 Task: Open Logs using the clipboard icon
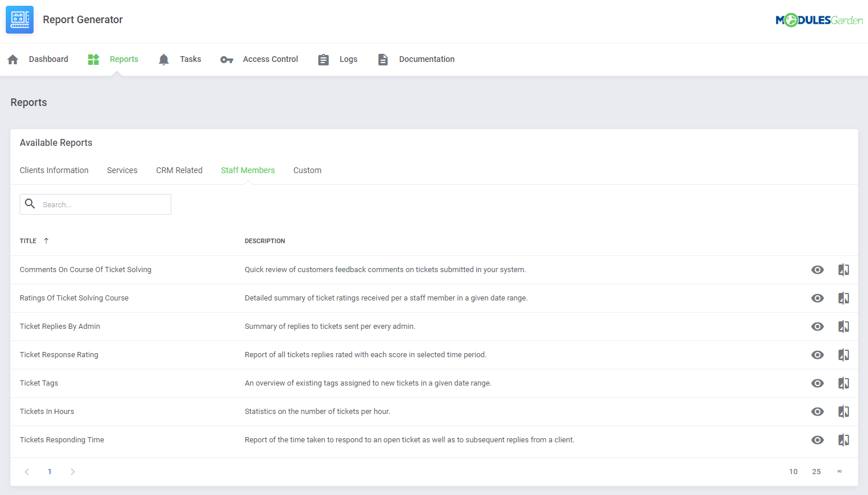click(323, 59)
